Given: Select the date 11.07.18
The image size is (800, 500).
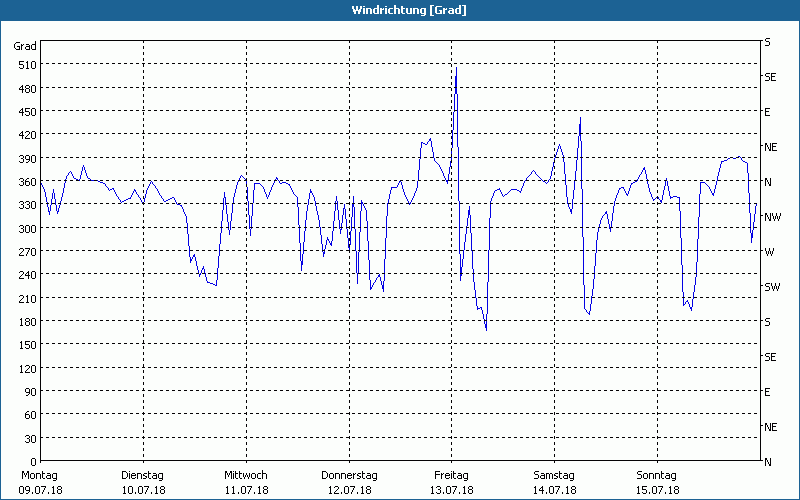Looking at the screenshot, I should (x=246, y=490).
